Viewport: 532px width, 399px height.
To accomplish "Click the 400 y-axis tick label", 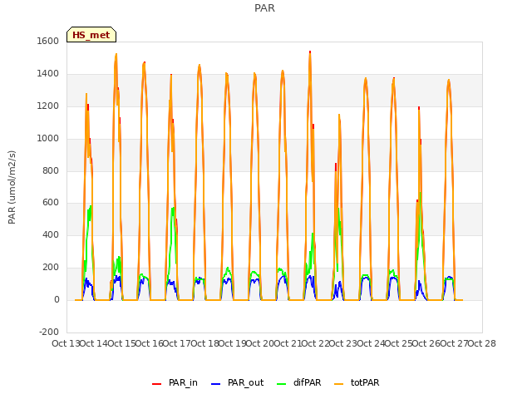I will pyautogui.click(x=51, y=234).
